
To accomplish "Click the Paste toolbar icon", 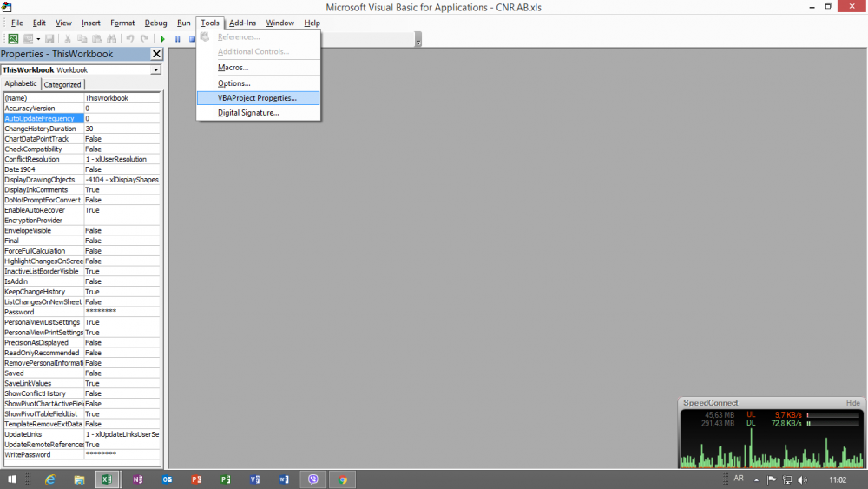I will pos(97,39).
